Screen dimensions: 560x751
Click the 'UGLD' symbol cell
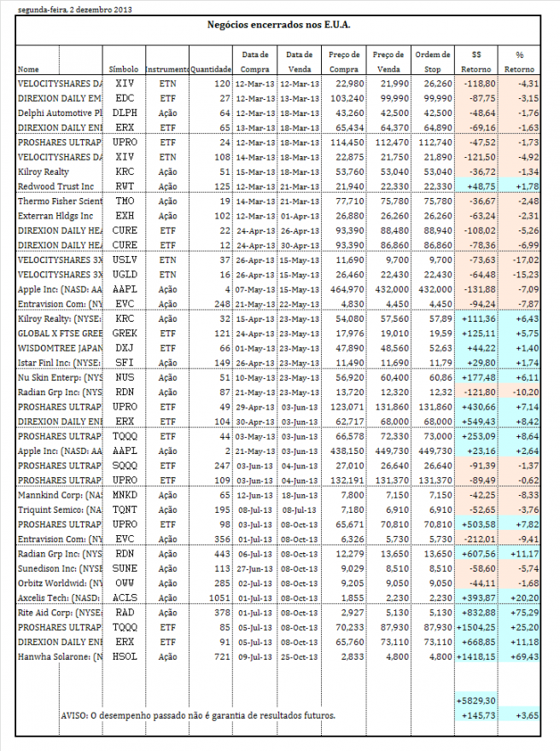125,275
